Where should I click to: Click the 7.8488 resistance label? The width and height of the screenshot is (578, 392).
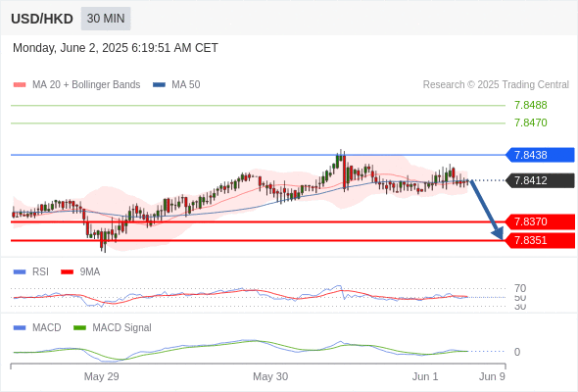point(530,105)
